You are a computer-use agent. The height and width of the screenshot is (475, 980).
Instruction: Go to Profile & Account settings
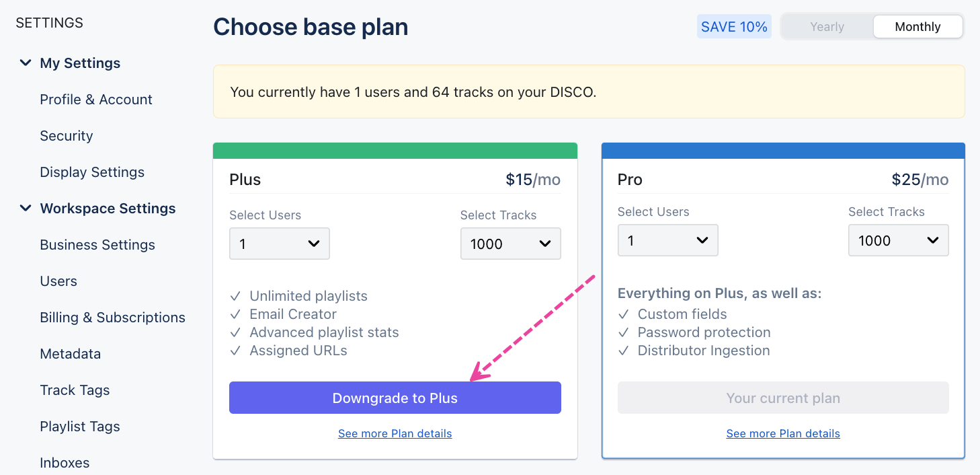(x=96, y=100)
